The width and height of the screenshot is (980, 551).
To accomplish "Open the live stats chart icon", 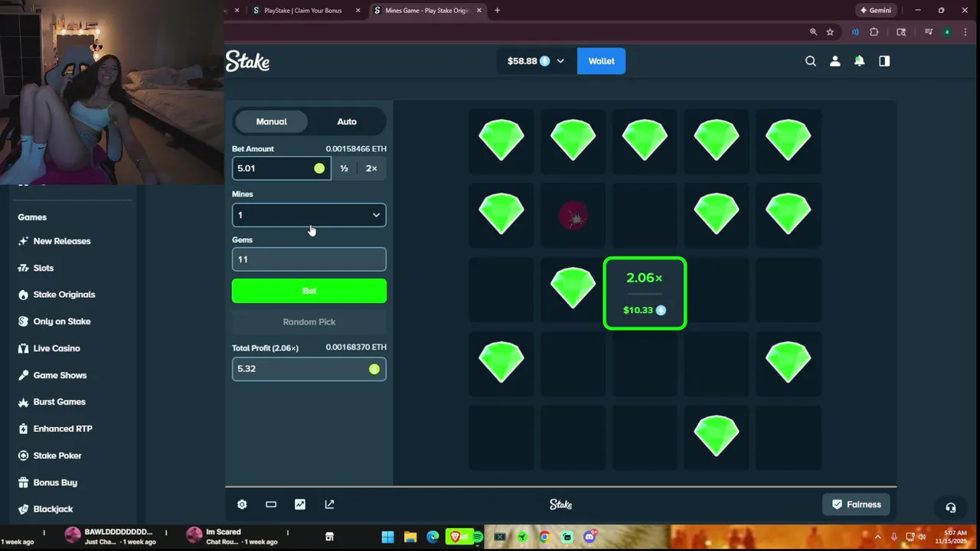I will click(300, 504).
